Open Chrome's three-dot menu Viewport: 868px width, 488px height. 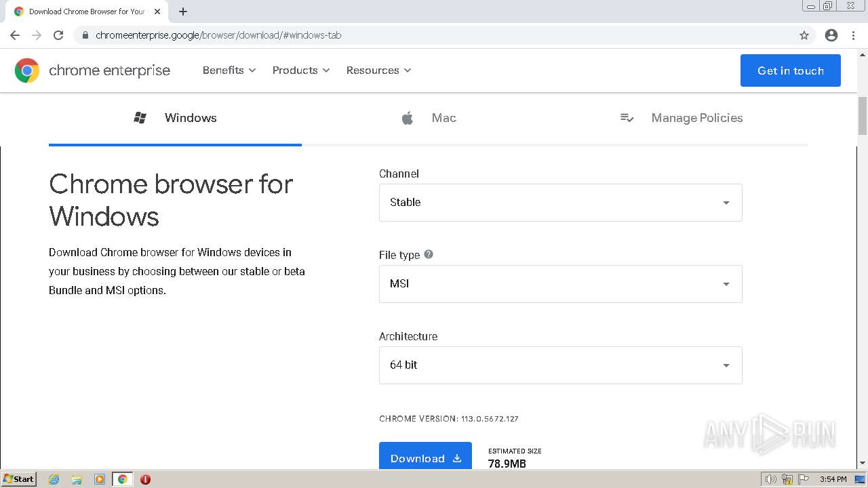pos(853,35)
